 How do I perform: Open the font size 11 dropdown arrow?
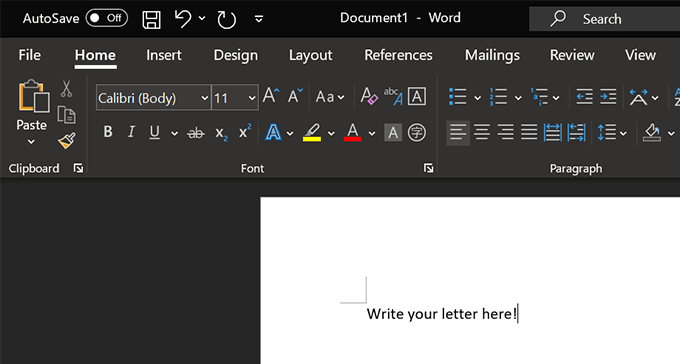pos(252,98)
